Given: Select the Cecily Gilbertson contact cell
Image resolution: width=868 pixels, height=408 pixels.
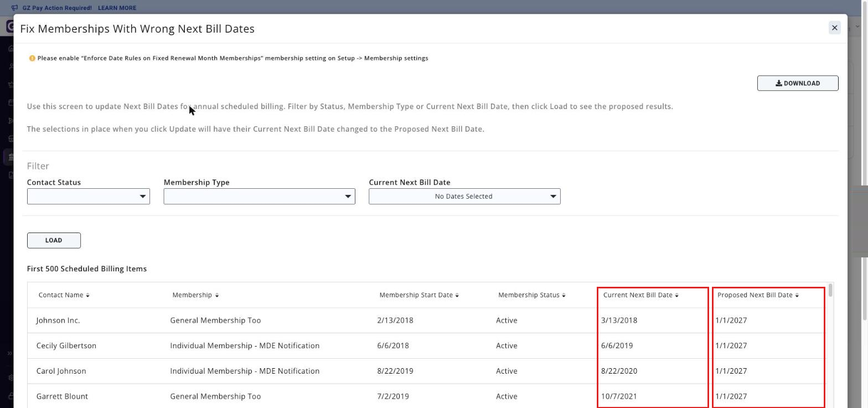Looking at the screenshot, I should tap(66, 346).
